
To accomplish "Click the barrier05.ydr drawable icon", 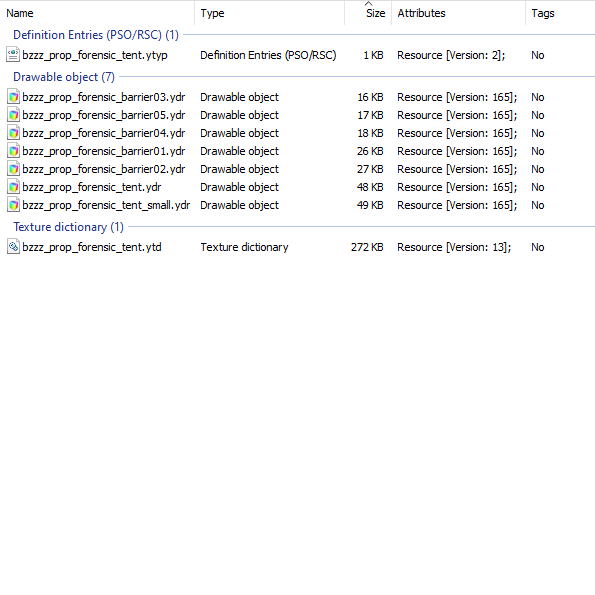I will coord(13,115).
